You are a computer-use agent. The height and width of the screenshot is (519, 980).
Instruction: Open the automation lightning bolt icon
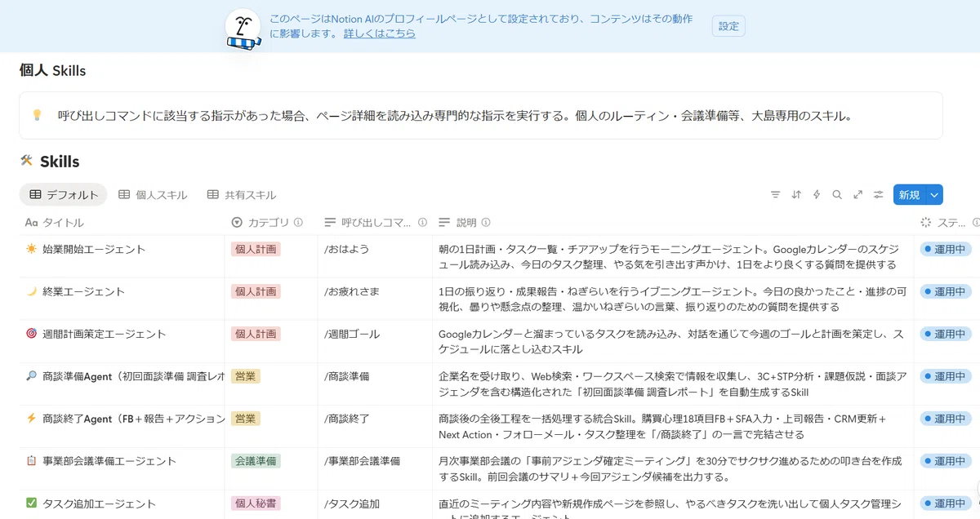pos(817,195)
